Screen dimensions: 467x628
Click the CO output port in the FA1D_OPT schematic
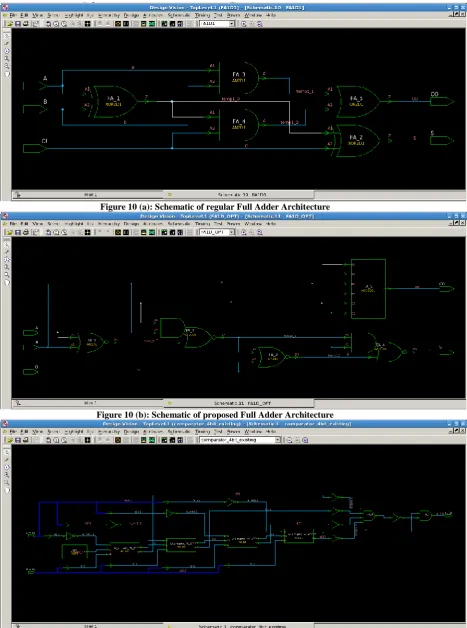pos(447,288)
